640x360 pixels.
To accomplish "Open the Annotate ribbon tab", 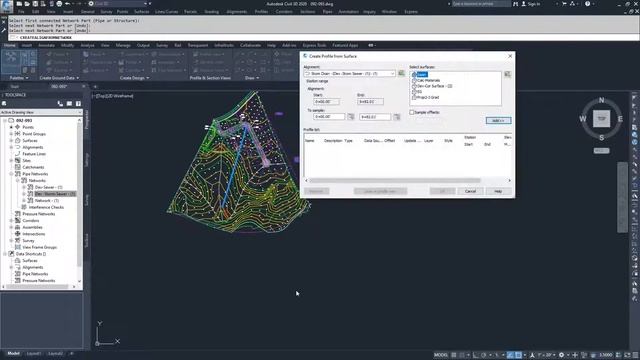I will tap(47, 45).
